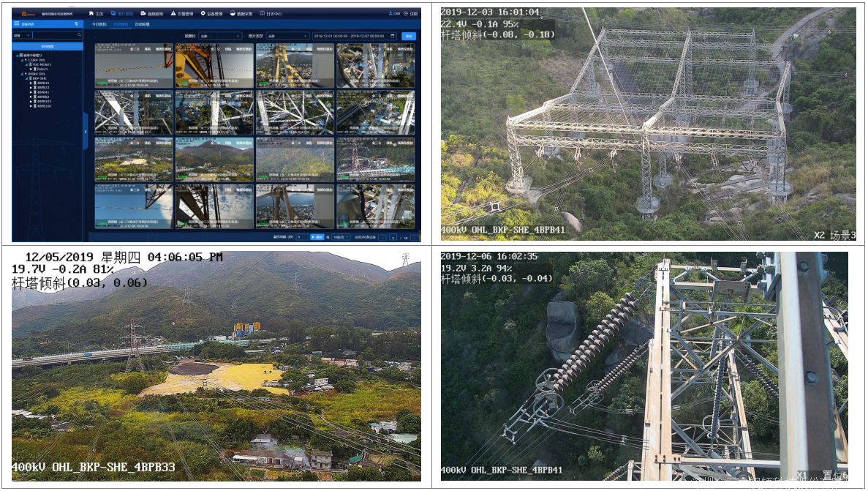Screen dimensions: 868x491
Task: Switch to the 自动轮播 tab
Action: [142, 24]
